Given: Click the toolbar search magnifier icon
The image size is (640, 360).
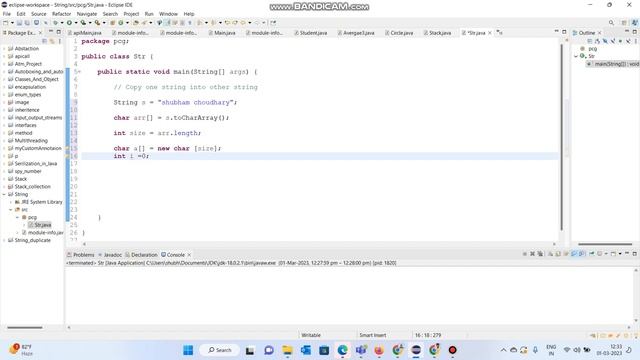Looking at the screenshot, I should (x=611, y=23).
